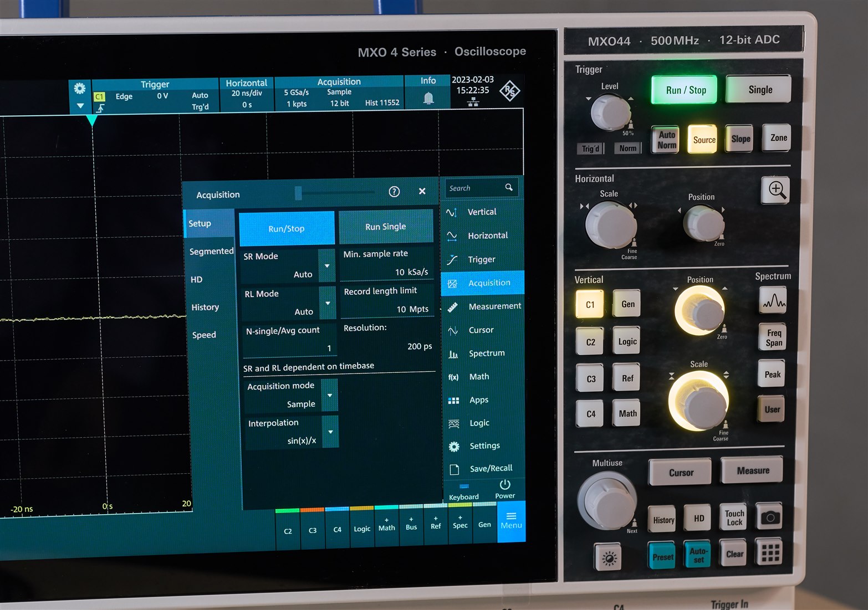Image resolution: width=868 pixels, height=610 pixels.
Task: Click the on-screen Run/Stop button
Action: coord(287,228)
